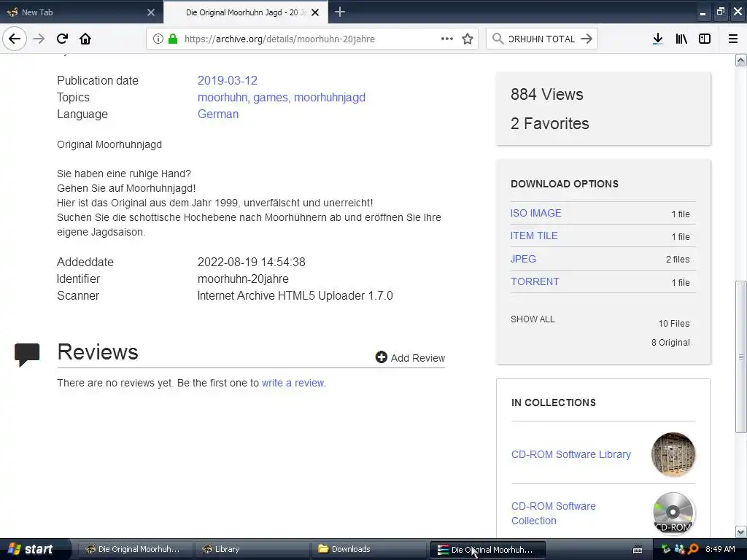The height and width of the screenshot is (560, 747).
Task: Toggle the sidebar view icon
Action: click(x=705, y=39)
